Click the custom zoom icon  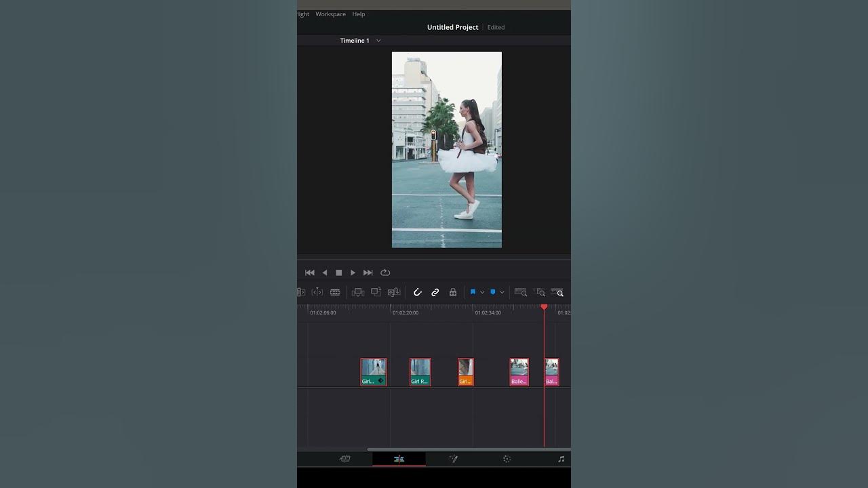(x=557, y=292)
